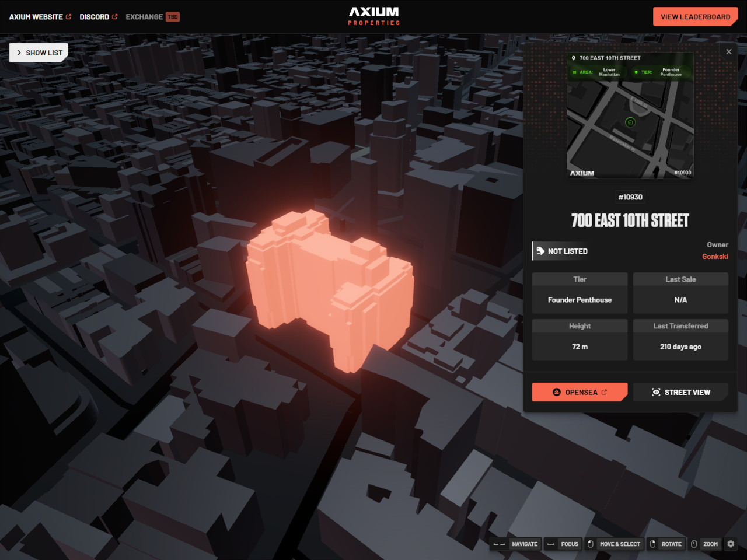Image resolution: width=747 pixels, height=560 pixels.
Task: Close the property details panel
Action: (729, 52)
